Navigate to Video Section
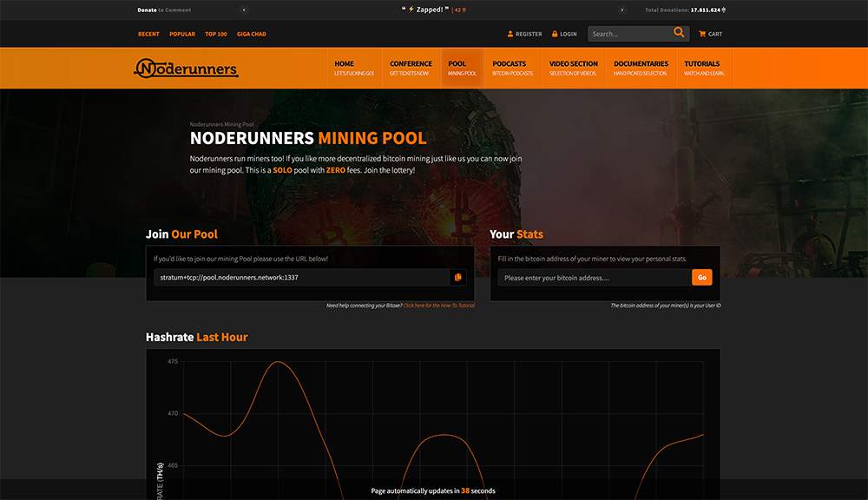 click(x=573, y=68)
